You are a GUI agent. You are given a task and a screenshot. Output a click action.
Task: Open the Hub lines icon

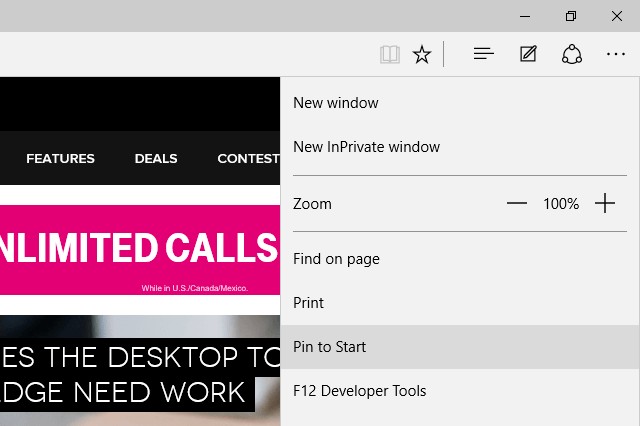pyautogui.click(x=484, y=54)
